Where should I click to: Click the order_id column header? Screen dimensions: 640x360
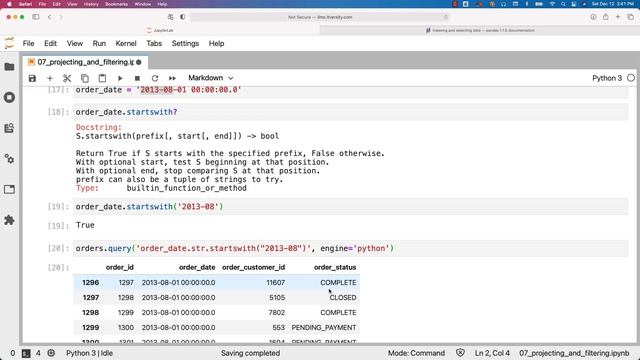coord(120,267)
